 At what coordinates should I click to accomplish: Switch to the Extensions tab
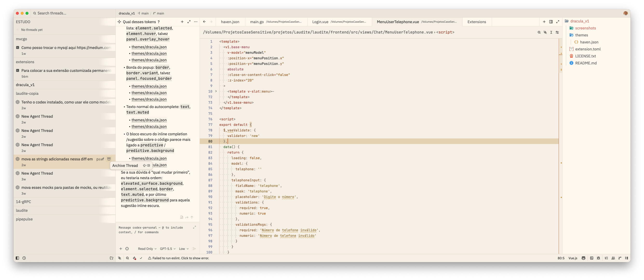point(476,22)
